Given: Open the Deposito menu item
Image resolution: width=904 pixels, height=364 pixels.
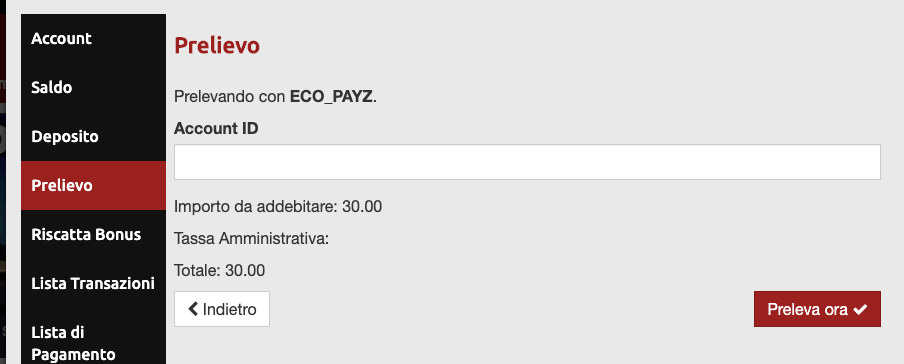Looking at the screenshot, I should point(93,137).
